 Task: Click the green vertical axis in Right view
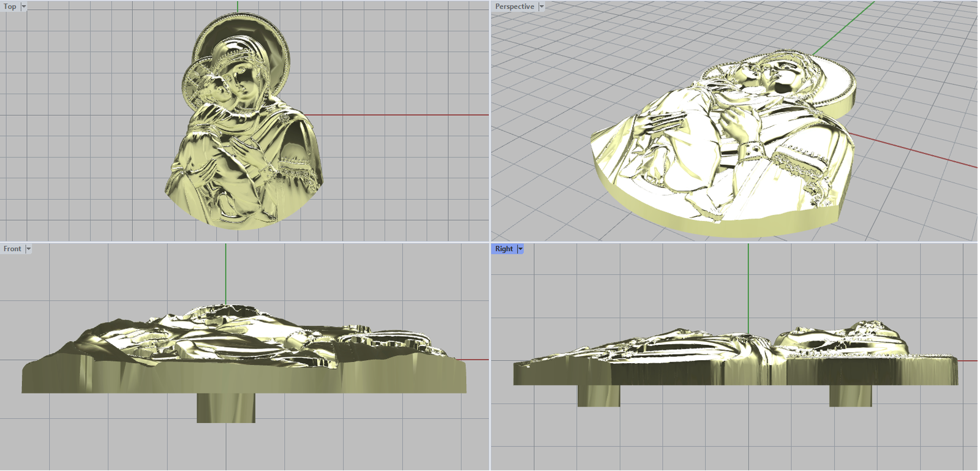click(x=748, y=282)
